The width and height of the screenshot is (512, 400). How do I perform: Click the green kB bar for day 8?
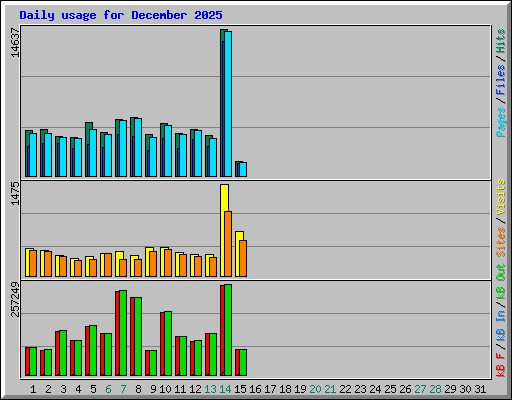click(x=138, y=336)
